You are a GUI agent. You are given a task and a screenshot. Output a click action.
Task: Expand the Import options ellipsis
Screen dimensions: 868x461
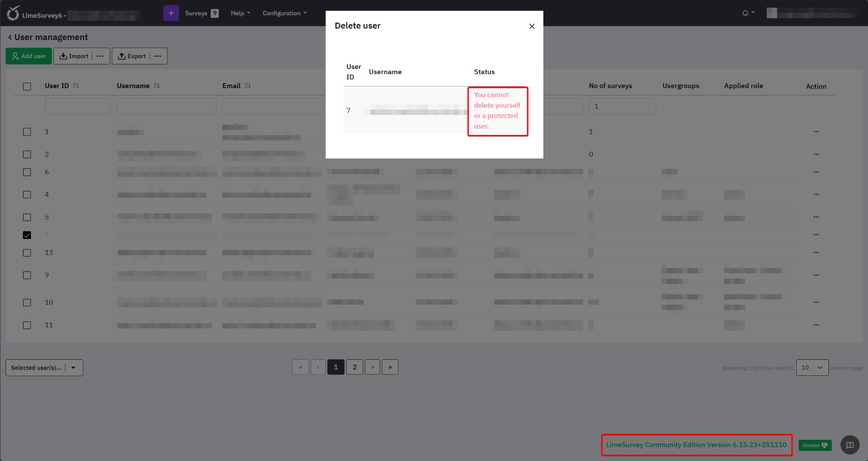100,56
